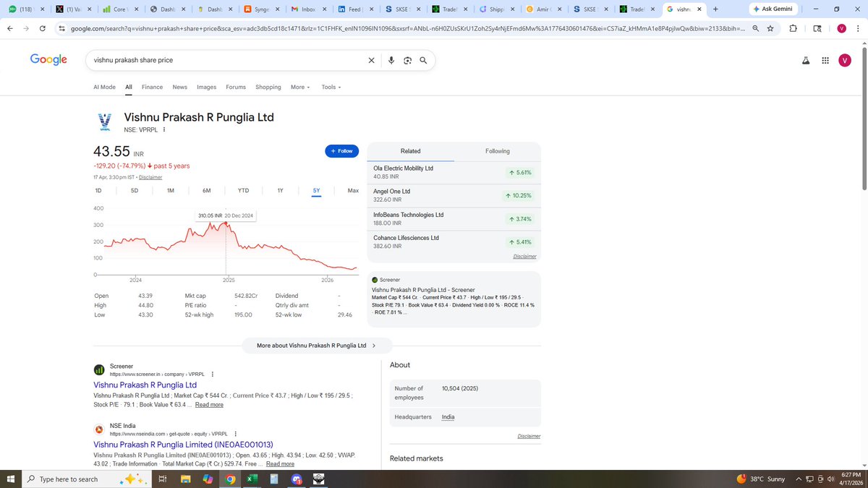Open Screener result Vishnu Prakash R Punglia Ltd
This screenshot has width=868, height=488.
click(145, 385)
